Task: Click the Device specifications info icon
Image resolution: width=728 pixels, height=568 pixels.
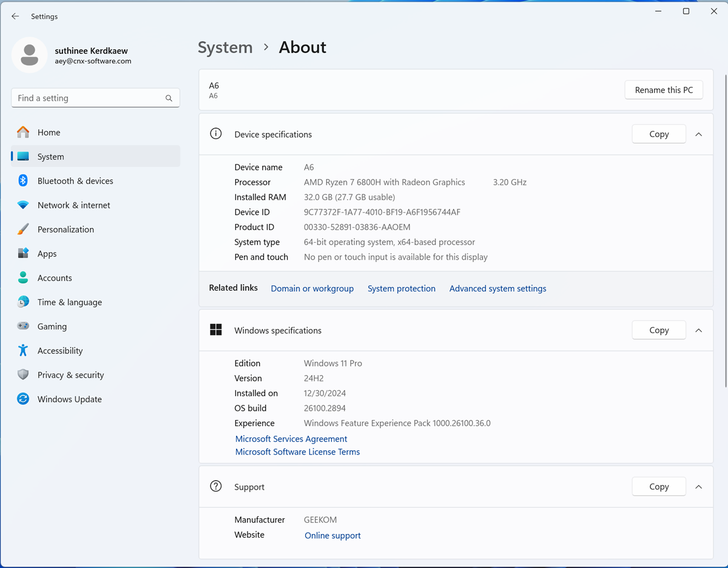Action: (x=216, y=134)
